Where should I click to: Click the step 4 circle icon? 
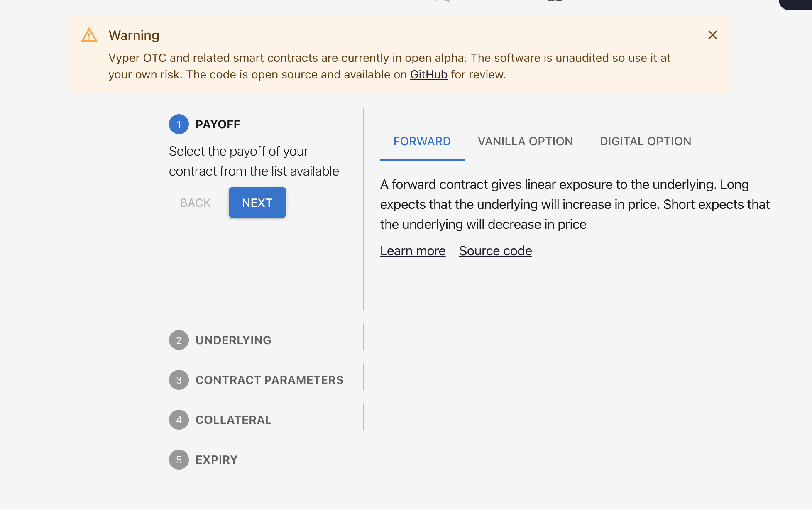point(179,420)
